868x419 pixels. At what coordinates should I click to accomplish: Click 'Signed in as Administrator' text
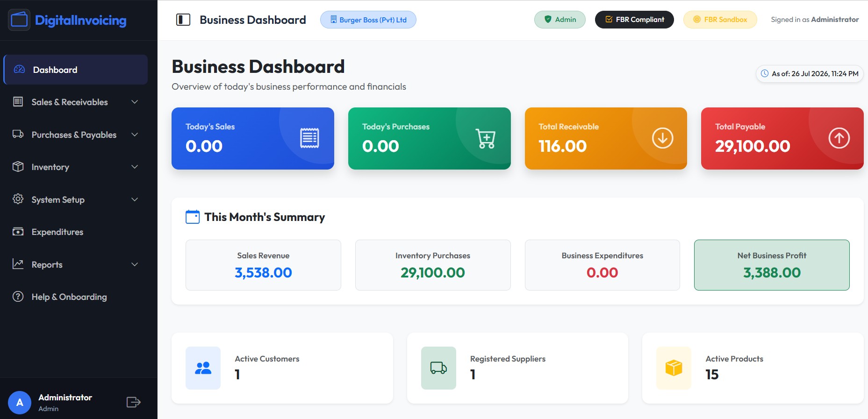click(815, 20)
